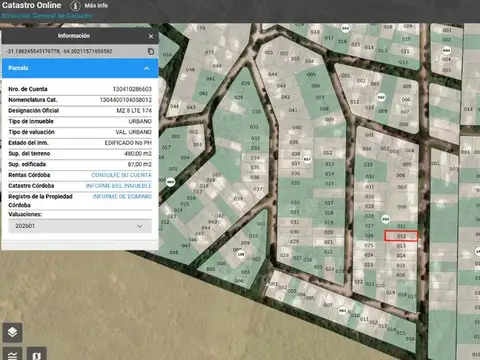Image resolution: width=480 pixels, height=360 pixels.
Task: Open the Valuaciones 202601 dropdown
Action: click(x=80, y=226)
